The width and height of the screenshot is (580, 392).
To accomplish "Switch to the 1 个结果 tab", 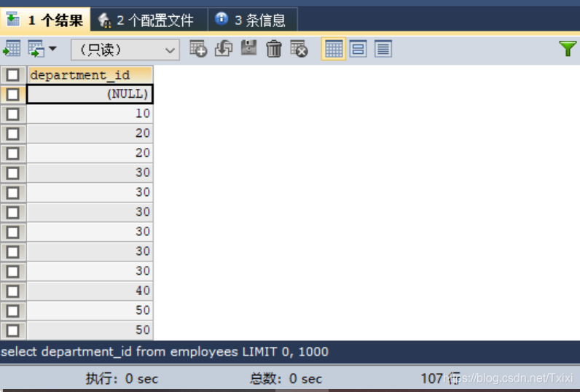I will pos(44,20).
